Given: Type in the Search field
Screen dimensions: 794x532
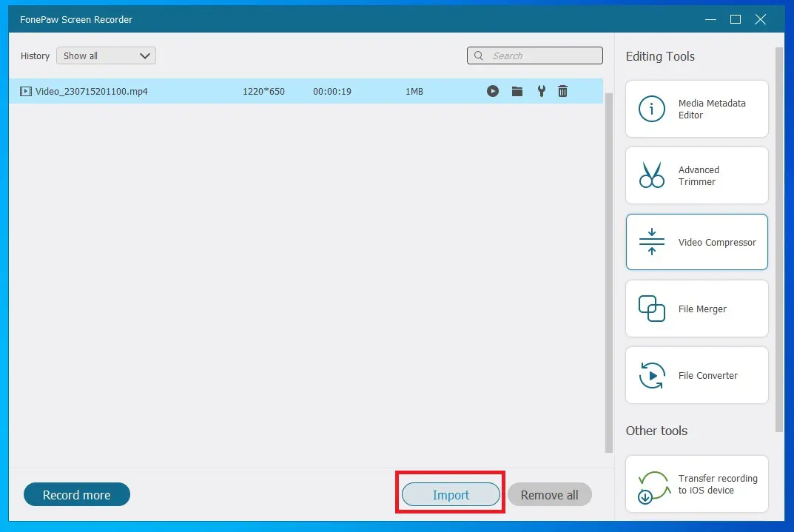Looking at the screenshot, I should click(535, 55).
